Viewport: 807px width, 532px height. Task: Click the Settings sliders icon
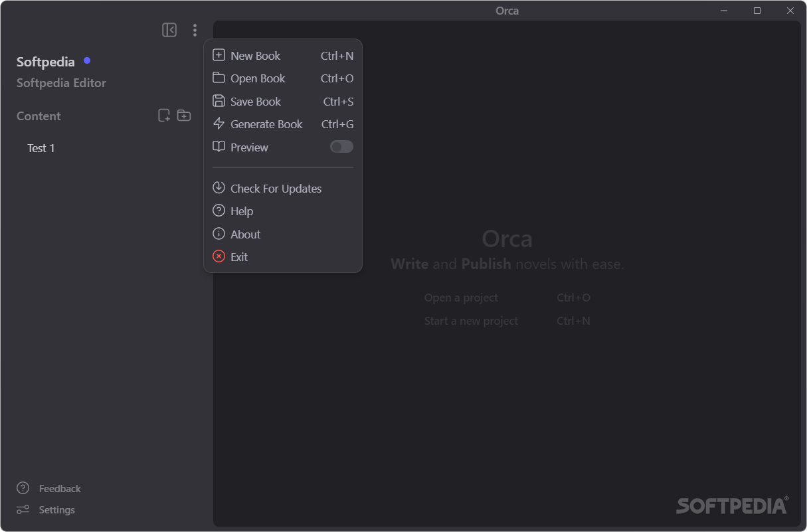(x=23, y=509)
